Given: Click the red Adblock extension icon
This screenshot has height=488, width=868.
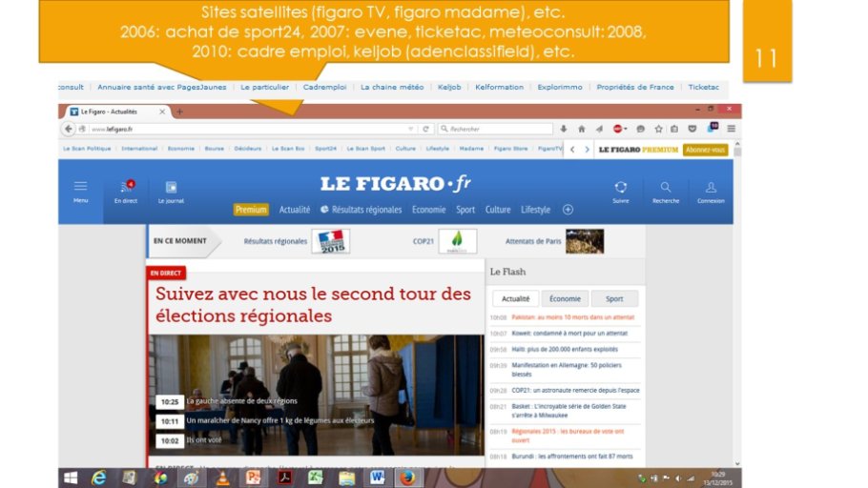Looking at the screenshot, I should [618, 129].
